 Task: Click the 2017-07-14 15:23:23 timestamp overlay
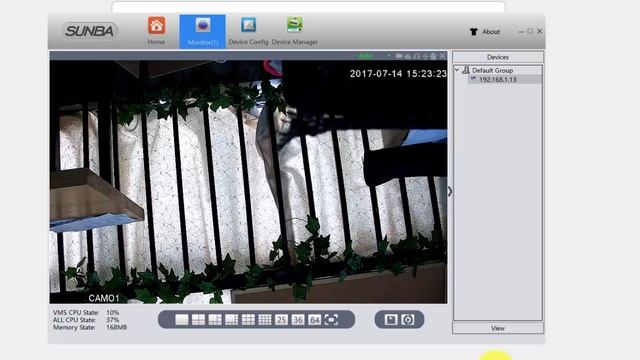398,73
